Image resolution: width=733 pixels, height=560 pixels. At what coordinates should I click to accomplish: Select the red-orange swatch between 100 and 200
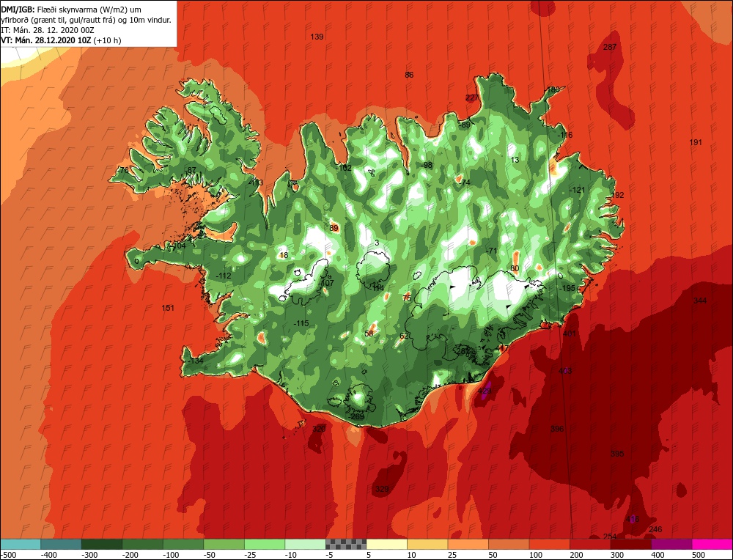(x=549, y=544)
